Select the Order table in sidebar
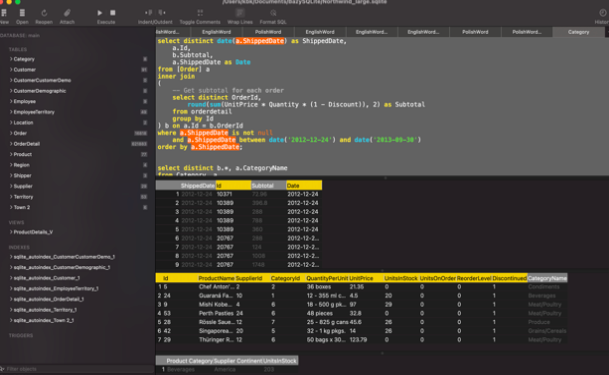609x375 pixels. tap(20, 133)
